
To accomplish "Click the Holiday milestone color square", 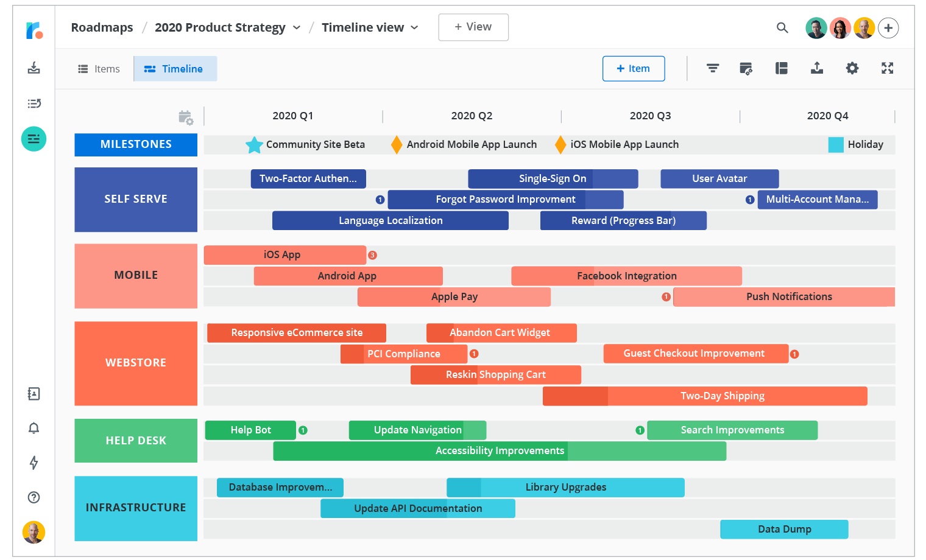I will (835, 144).
